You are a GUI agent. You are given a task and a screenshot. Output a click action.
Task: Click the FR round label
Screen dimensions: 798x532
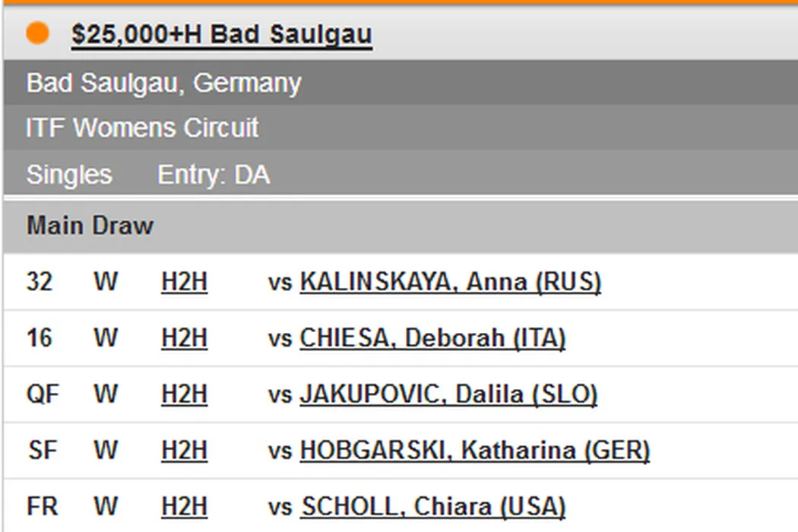[x=43, y=506]
